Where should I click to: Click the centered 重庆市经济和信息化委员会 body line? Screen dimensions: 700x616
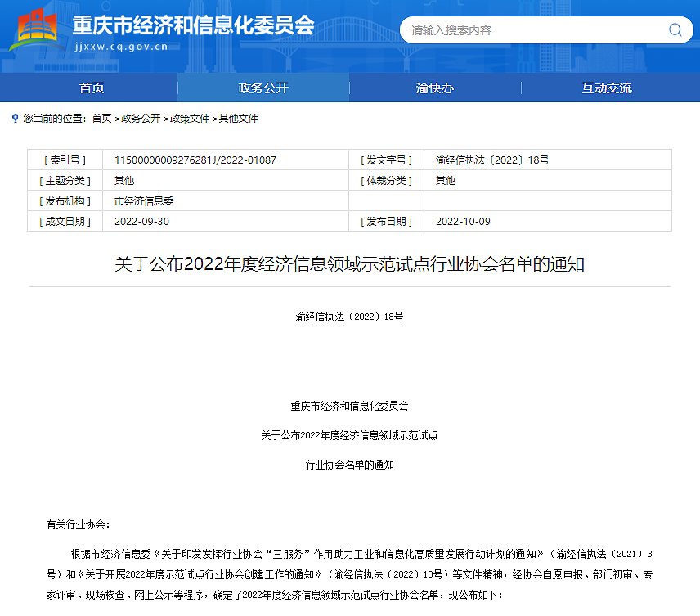coord(349,406)
